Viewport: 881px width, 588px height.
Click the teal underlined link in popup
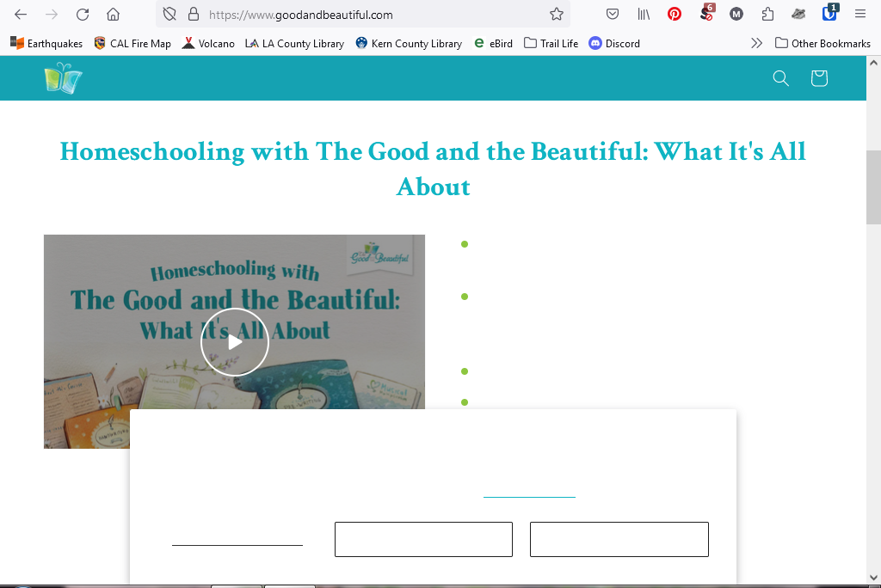(529, 491)
